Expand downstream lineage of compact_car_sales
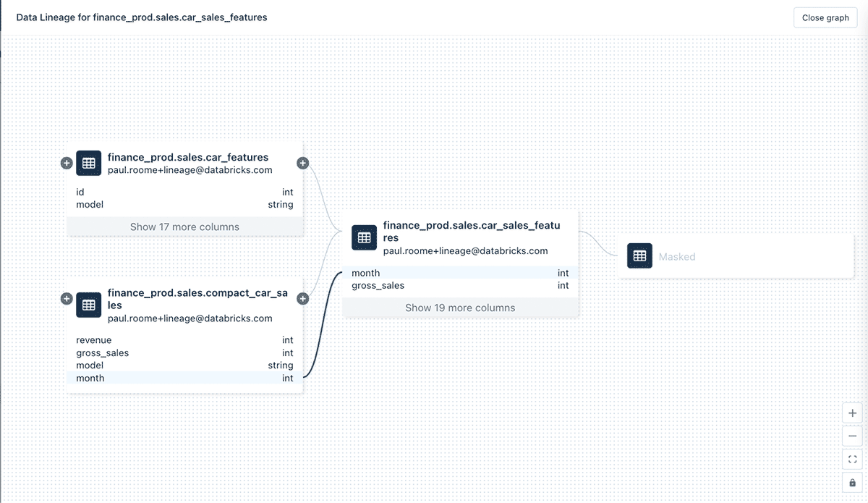868x503 pixels. tap(303, 299)
